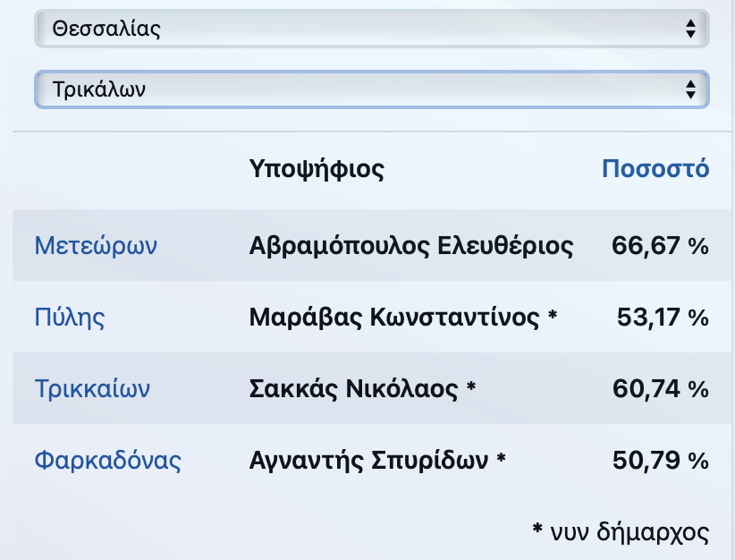Click the up-down arrows on Θεσσαλίας selector
The width and height of the screenshot is (735, 560).
(690, 29)
